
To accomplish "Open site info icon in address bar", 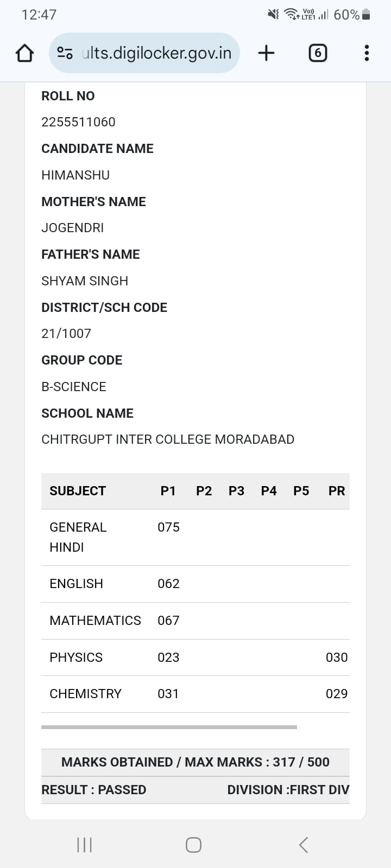I will click(x=65, y=53).
